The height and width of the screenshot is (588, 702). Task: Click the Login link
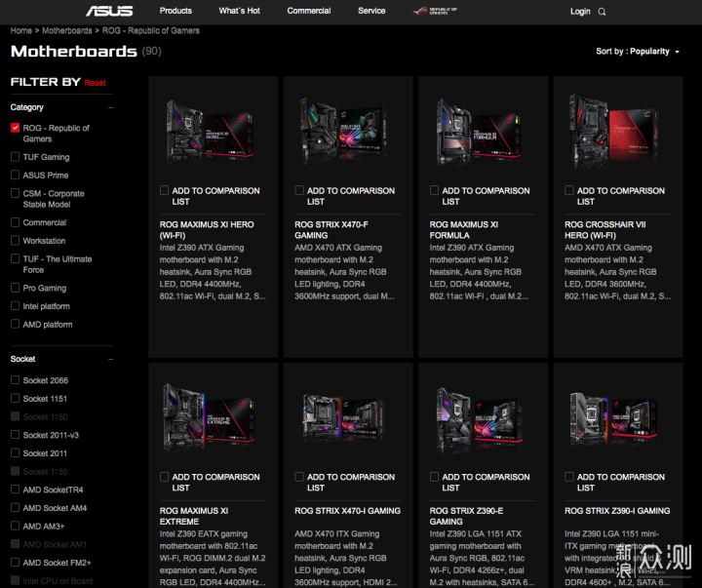pos(580,12)
